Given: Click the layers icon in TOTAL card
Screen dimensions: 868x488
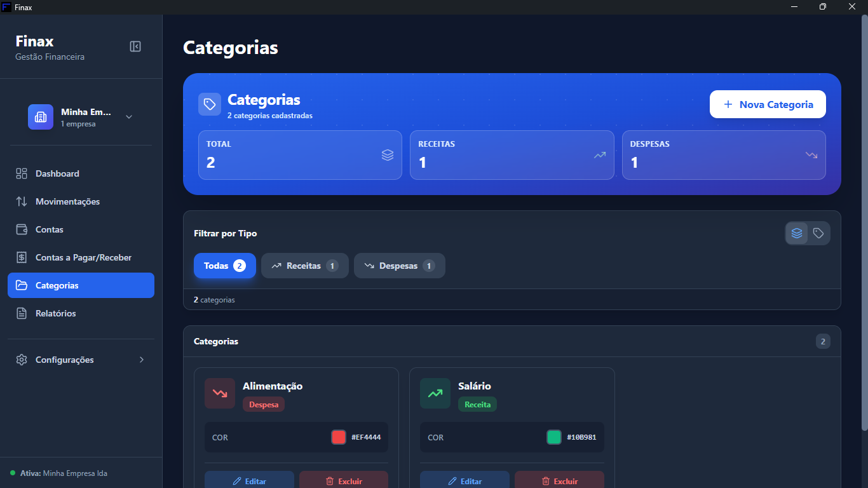Looking at the screenshot, I should click(388, 154).
